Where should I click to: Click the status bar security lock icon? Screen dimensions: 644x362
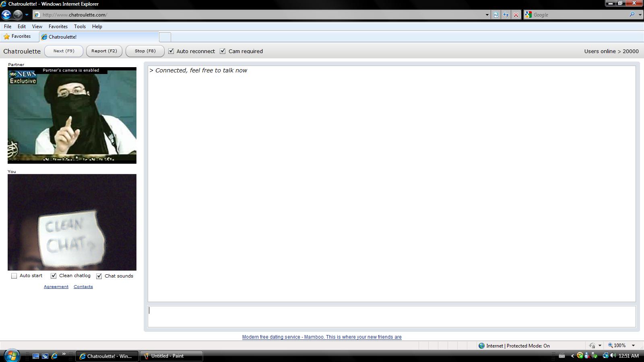pyautogui.click(x=592, y=346)
